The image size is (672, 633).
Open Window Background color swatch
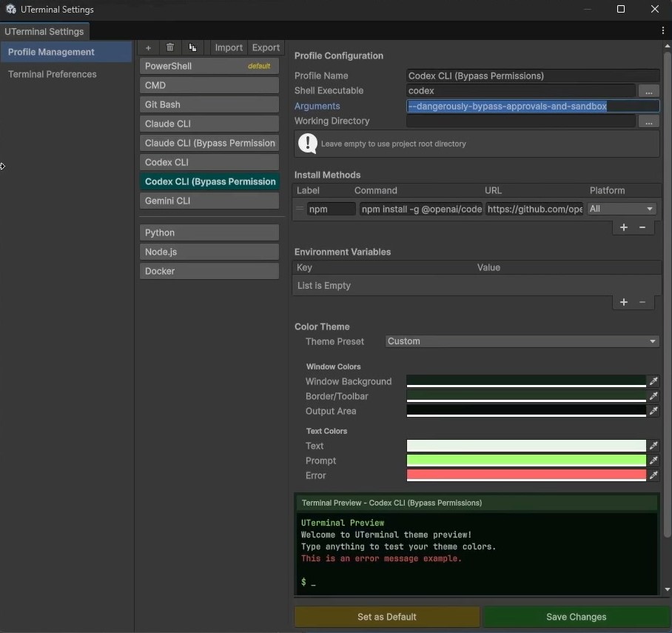point(526,381)
